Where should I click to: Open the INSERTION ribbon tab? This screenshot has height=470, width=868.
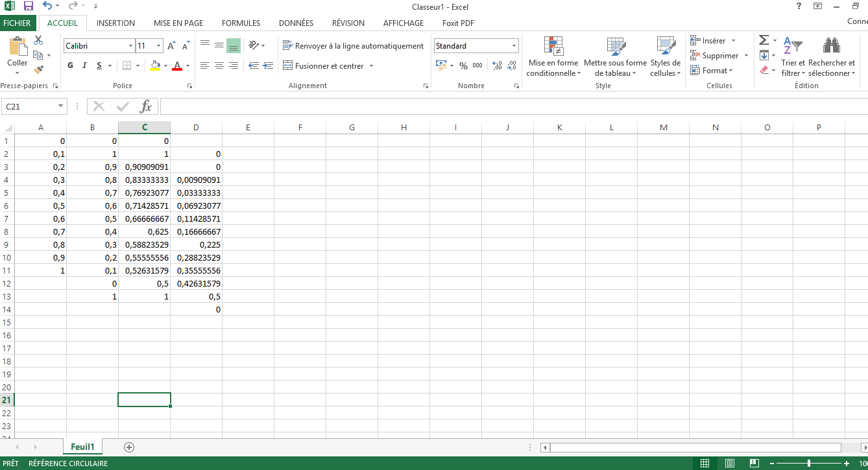click(x=115, y=23)
